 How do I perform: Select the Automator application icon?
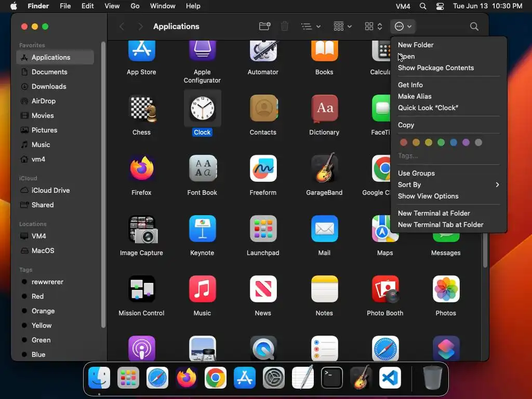263,51
